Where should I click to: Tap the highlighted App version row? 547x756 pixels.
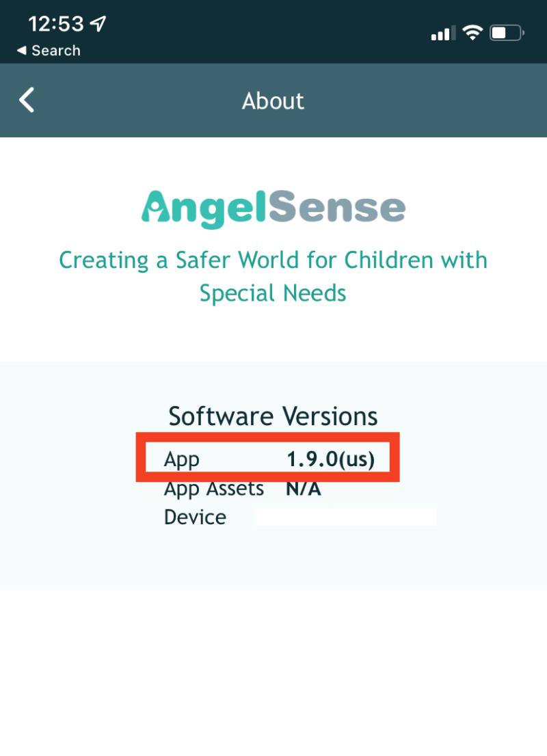pos(270,458)
